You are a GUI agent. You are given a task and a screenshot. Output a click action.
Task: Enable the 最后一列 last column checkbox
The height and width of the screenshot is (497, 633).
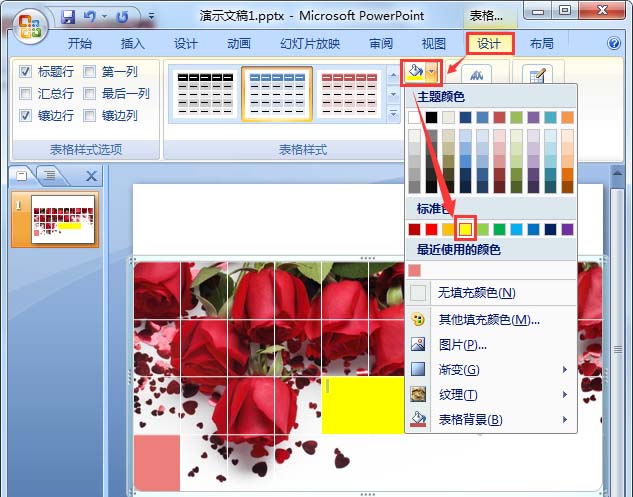(x=89, y=94)
